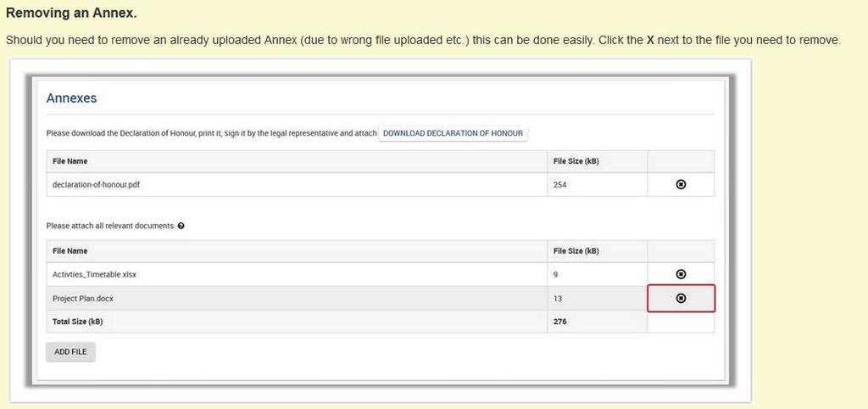Viewport: 868px width, 409px height.
Task: Click the Annexes heading
Action: [71, 98]
